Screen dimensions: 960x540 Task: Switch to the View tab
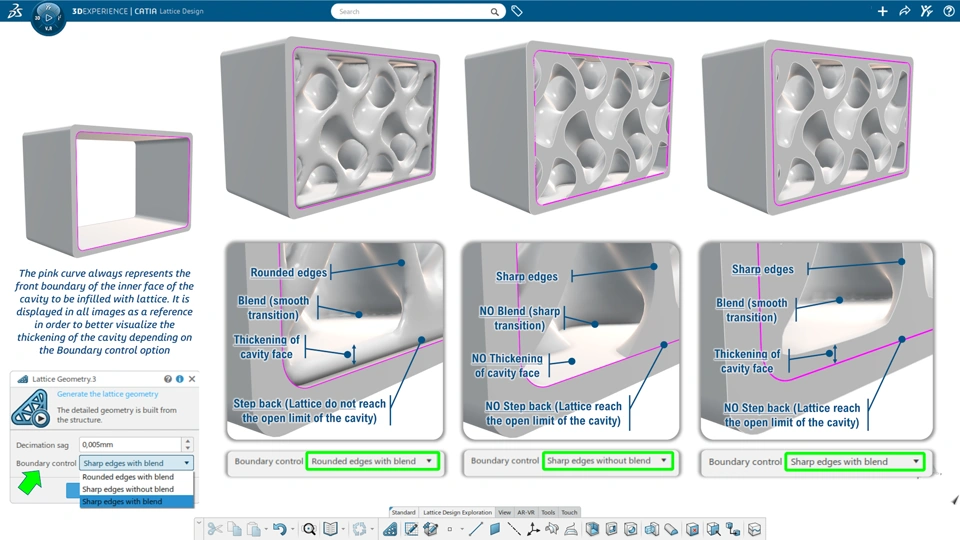click(504, 512)
